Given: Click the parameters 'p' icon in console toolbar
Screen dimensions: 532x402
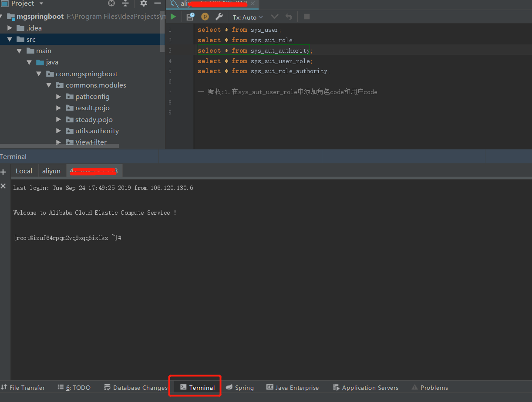Looking at the screenshot, I should pos(205,16).
